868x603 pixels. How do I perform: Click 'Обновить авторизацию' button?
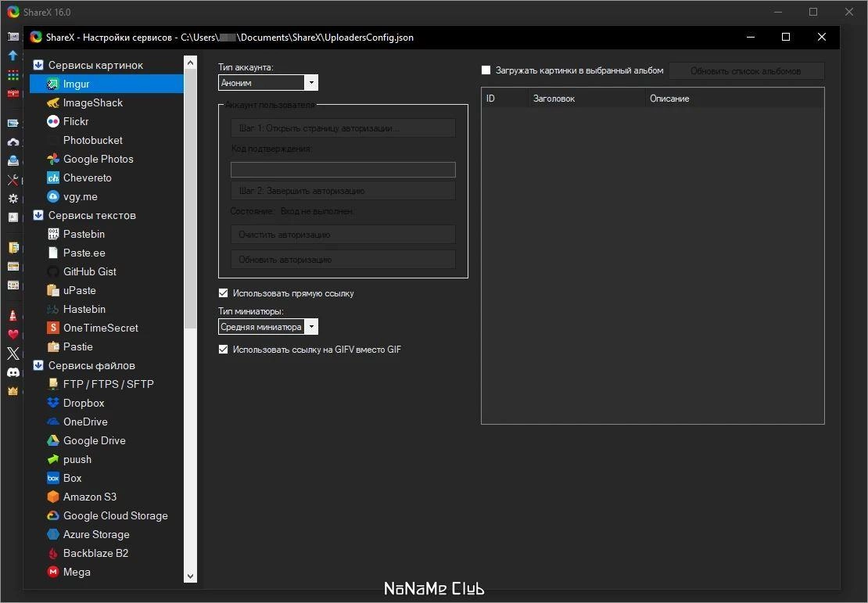click(x=343, y=259)
